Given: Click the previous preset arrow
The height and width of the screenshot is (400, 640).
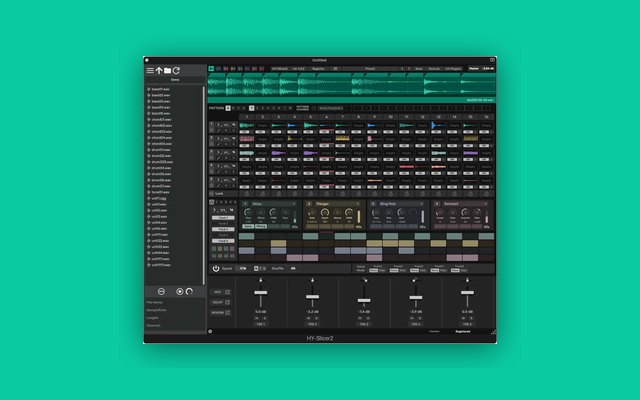Looking at the screenshot, I should point(402,69).
